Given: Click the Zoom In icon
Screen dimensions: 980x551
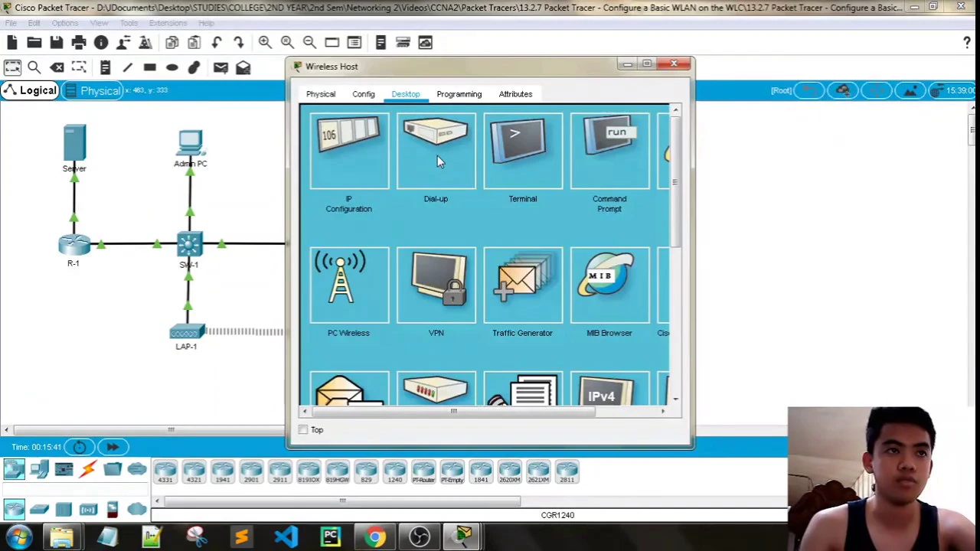Looking at the screenshot, I should pos(265,43).
